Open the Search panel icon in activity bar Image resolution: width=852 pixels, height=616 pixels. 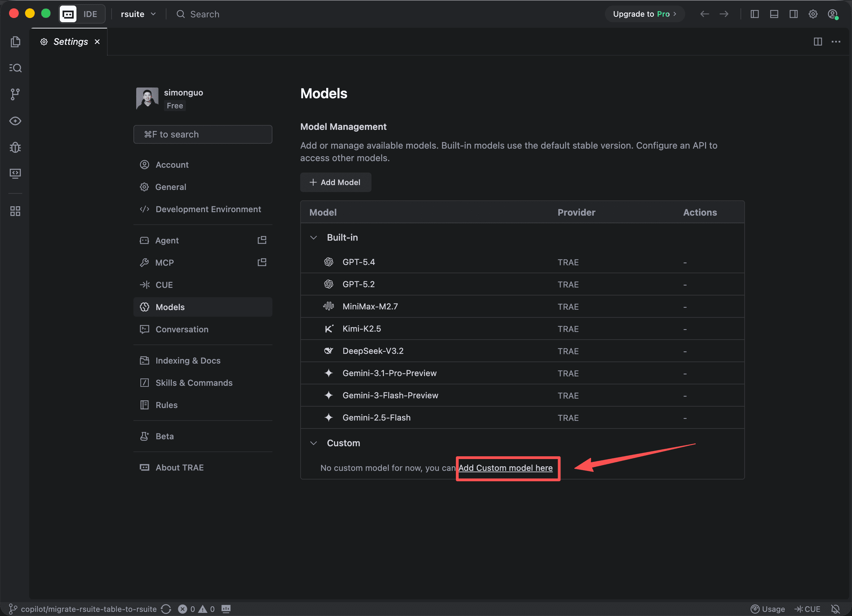click(x=15, y=68)
